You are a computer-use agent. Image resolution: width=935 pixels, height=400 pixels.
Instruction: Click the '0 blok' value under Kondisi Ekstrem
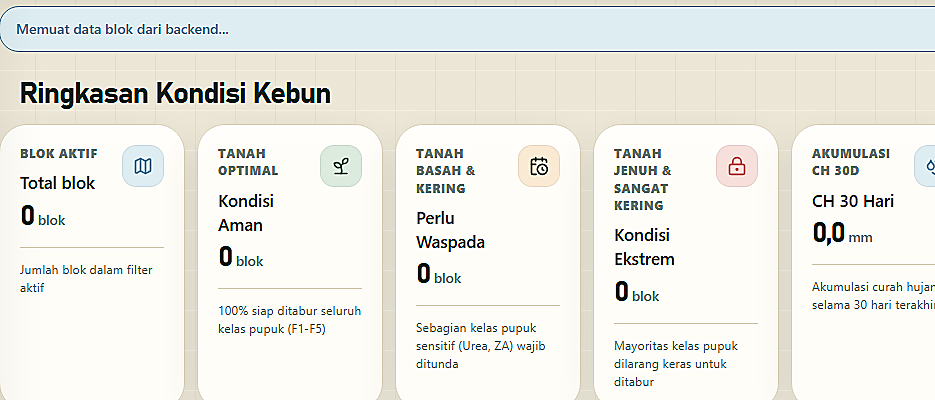[x=637, y=292]
